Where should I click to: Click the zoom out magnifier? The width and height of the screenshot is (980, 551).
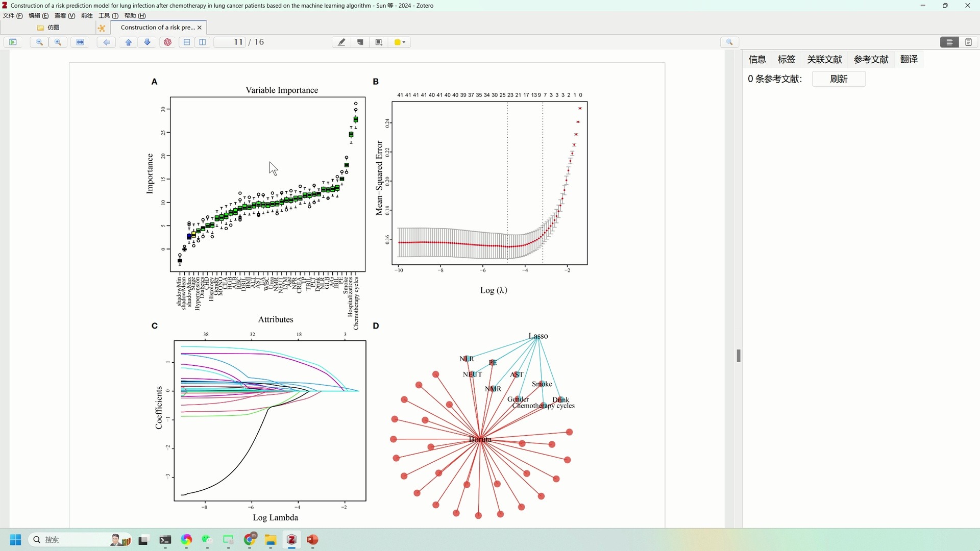(x=39, y=42)
